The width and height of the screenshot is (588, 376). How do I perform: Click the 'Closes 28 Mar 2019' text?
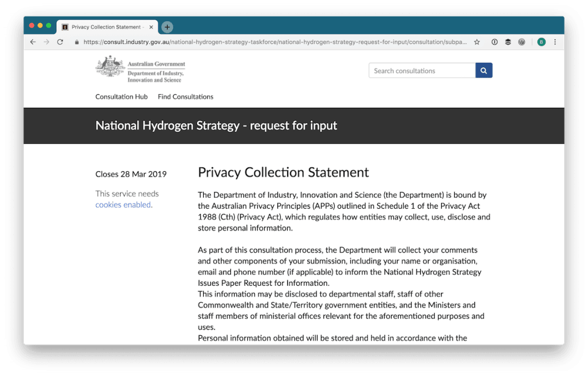point(131,174)
